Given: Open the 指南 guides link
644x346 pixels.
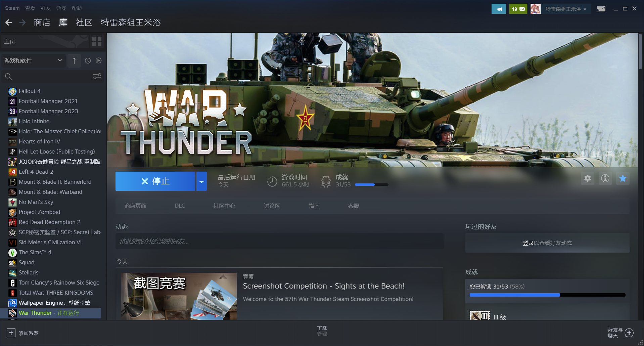Looking at the screenshot, I should [x=314, y=206].
